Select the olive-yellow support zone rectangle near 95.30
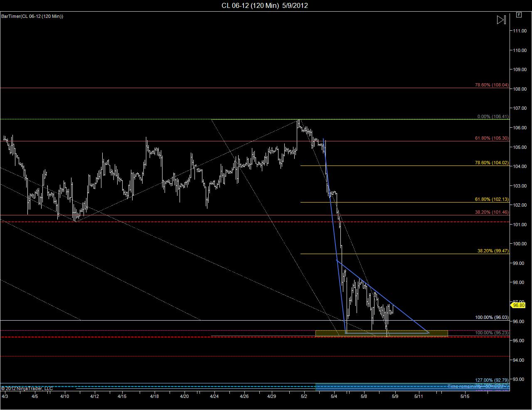This screenshot has width=532, height=410. point(382,333)
